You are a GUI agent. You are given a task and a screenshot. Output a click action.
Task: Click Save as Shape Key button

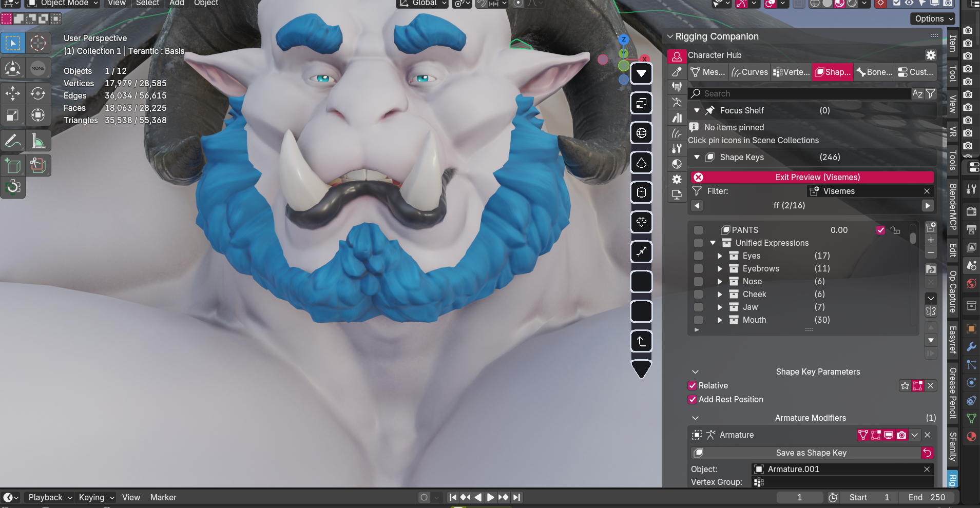811,453
